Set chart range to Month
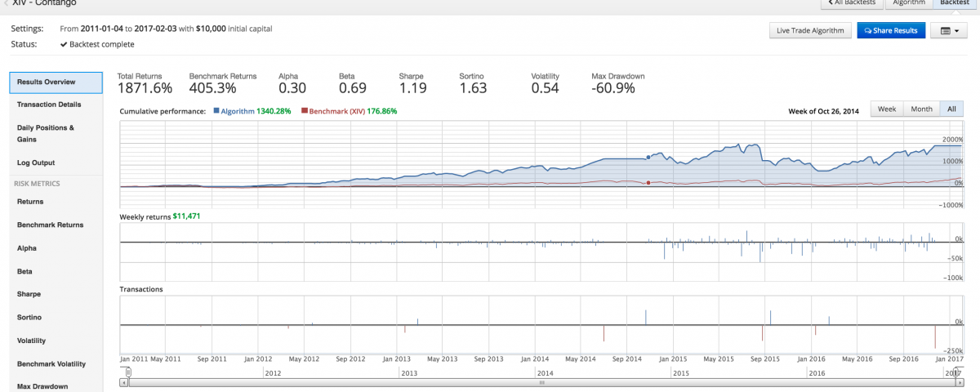Screen dimensions: 980x392 point(921,109)
